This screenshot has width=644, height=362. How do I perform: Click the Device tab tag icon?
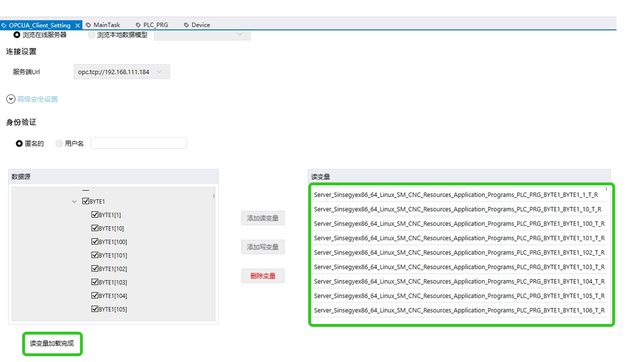(186, 25)
